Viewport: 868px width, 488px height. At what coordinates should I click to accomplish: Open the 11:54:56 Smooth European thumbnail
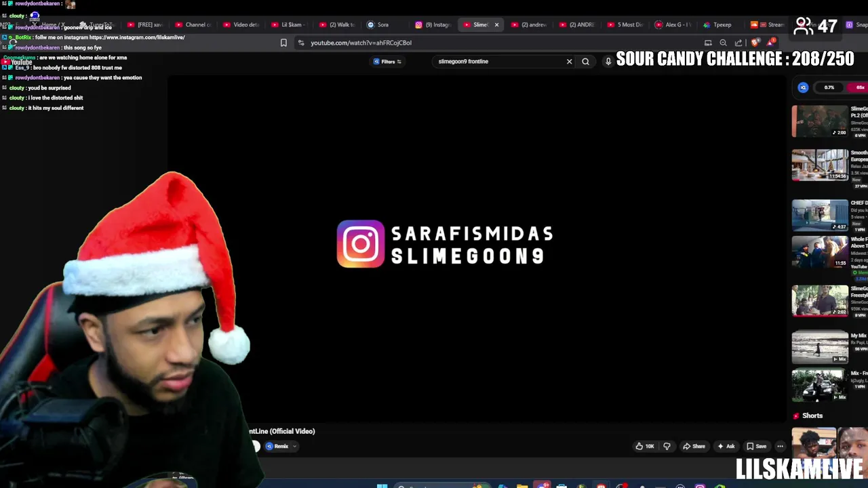click(x=820, y=165)
